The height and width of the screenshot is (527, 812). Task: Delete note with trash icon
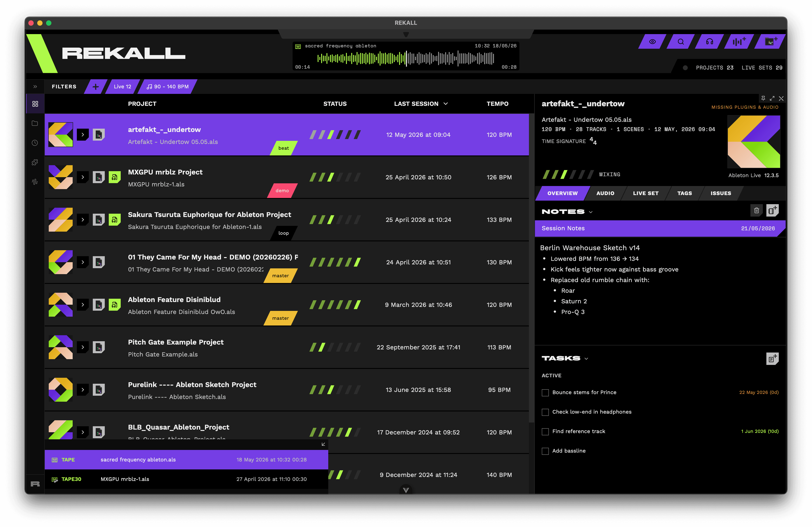pyautogui.click(x=756, y=210)
